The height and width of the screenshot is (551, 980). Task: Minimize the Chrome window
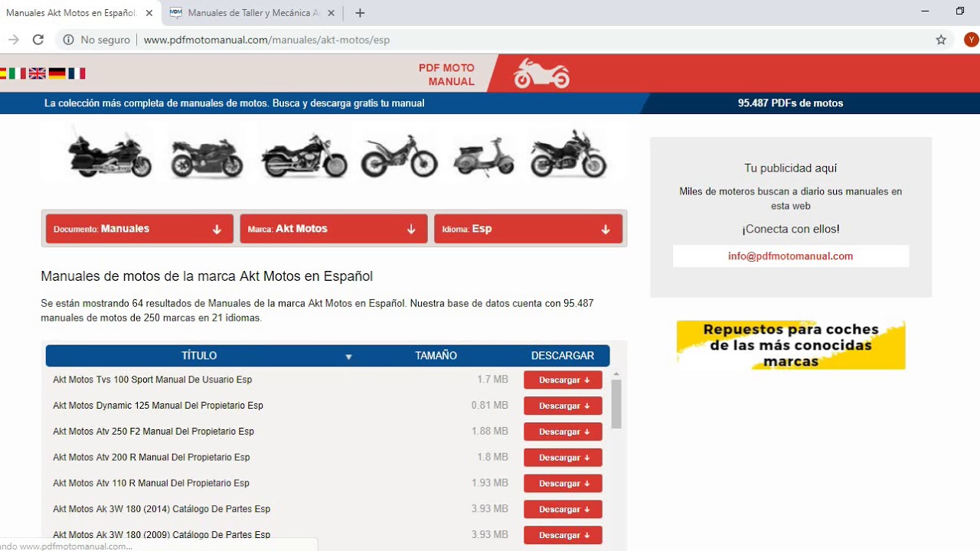point(926,11)
